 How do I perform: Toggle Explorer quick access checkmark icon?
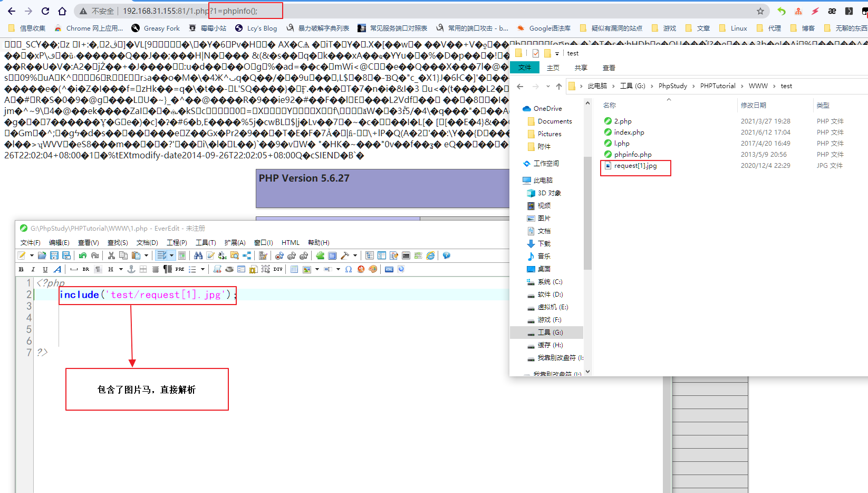536,53
